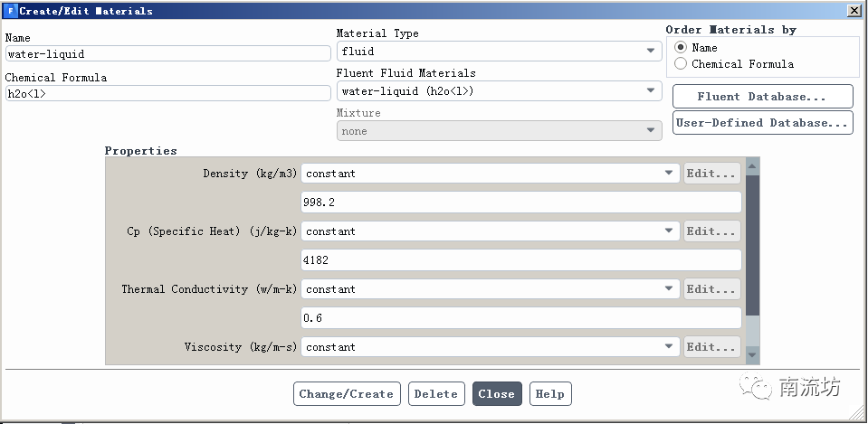Image resolution: width=868 pixels, height=424 pixels.
Task: Click the Chemical Formula text field
Action: click(167, 93)
